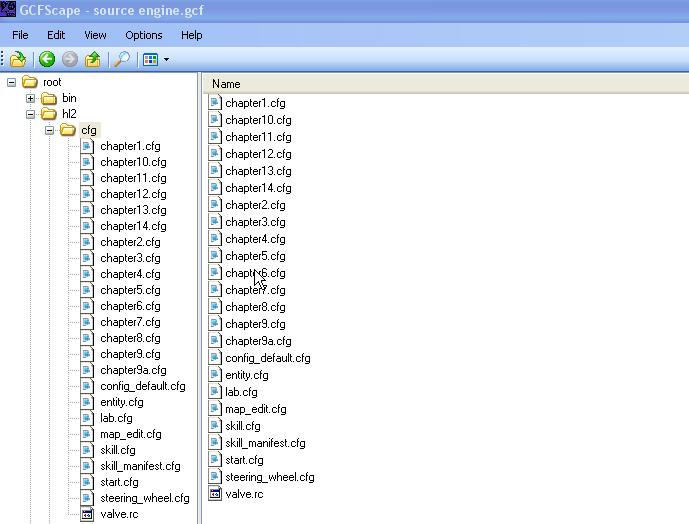Click config_default.cfg icon in the file list

(214, 358)
